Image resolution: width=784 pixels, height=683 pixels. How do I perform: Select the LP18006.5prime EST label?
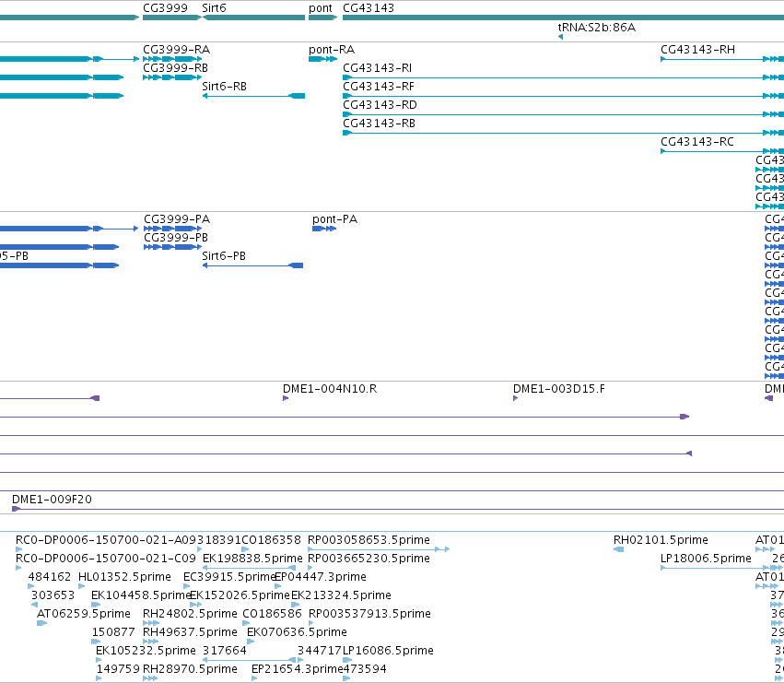tap(706, 559)
